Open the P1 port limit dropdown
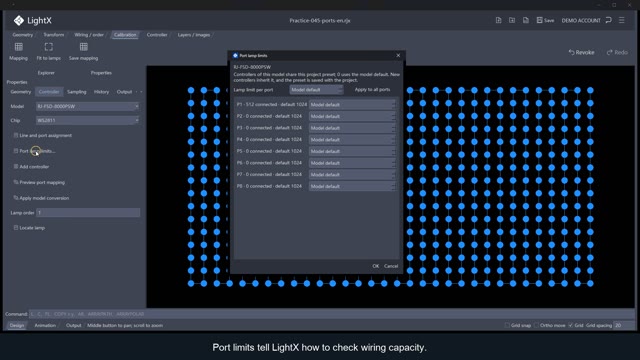 (x=352, y=105)
